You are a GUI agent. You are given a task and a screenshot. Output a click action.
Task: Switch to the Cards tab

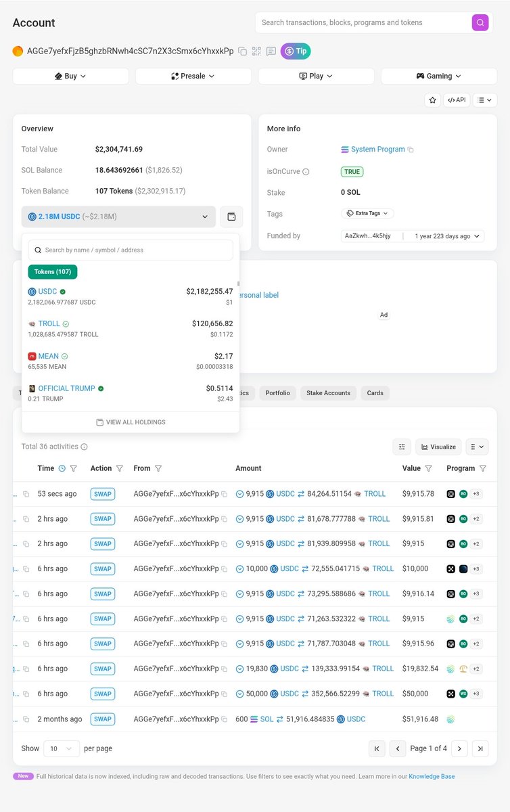point(375,393)
